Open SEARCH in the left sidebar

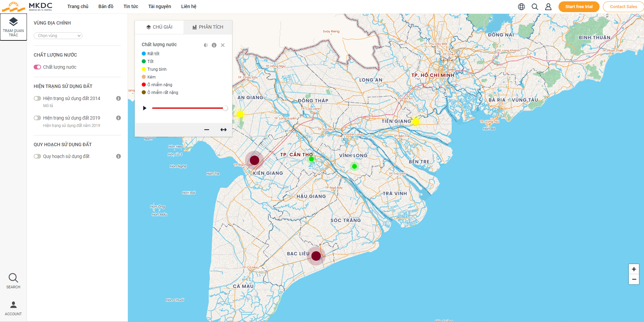click(x=13, y=281)
